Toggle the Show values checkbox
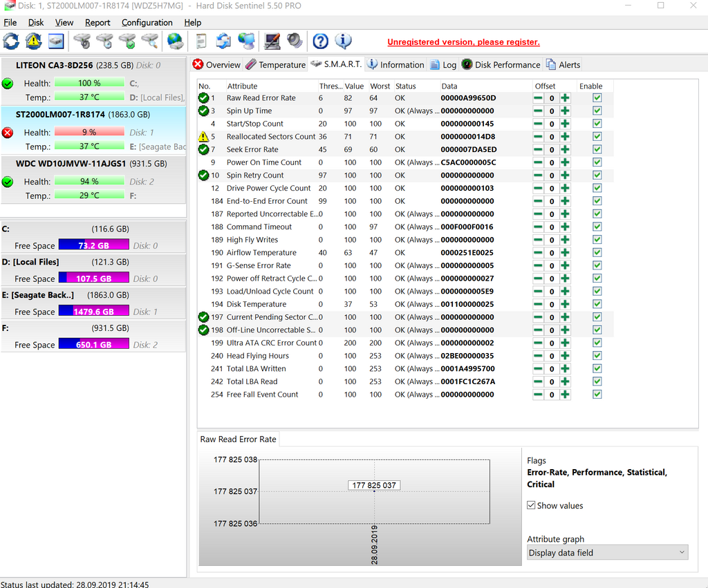The image size is (708, 588). pos(531,506)
